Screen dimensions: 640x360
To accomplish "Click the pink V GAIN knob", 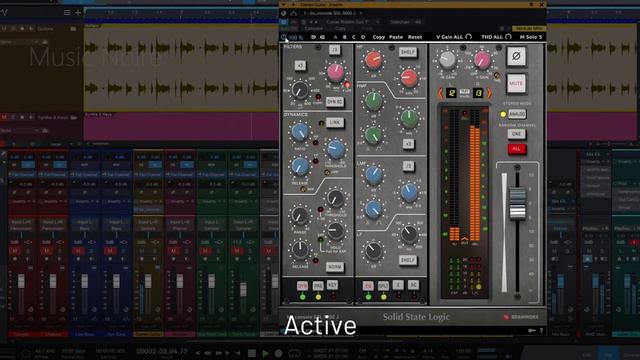I will click(x=482, y=60).
